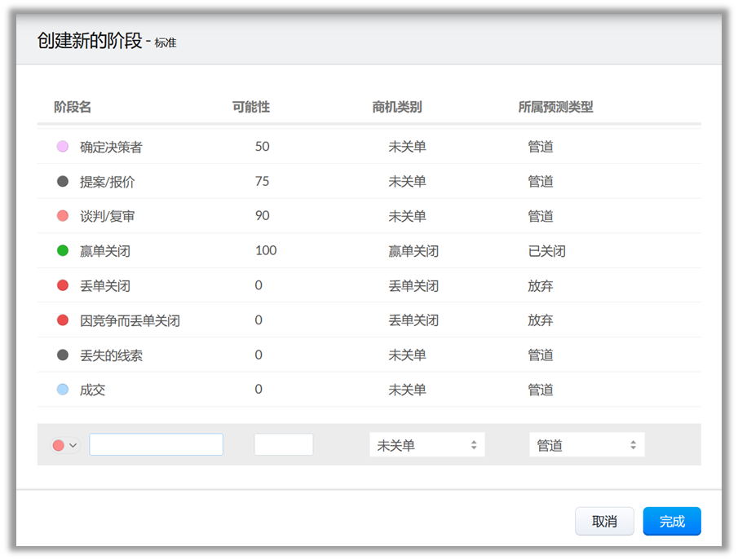This screenshot has width=738, height=560.
Task: Open the new stage color picker dropdown
Action: 64,445
